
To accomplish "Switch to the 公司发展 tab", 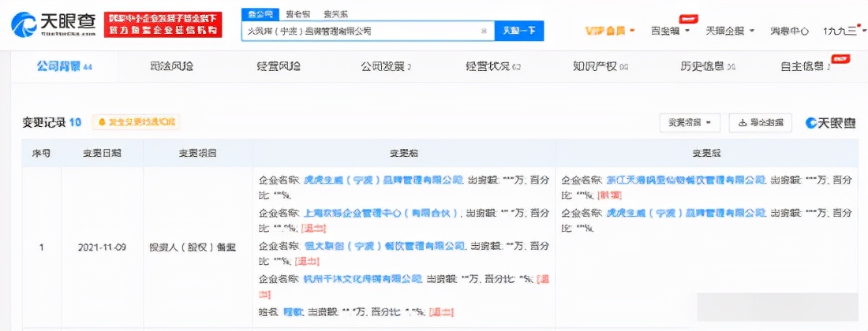I will (386, 67).
